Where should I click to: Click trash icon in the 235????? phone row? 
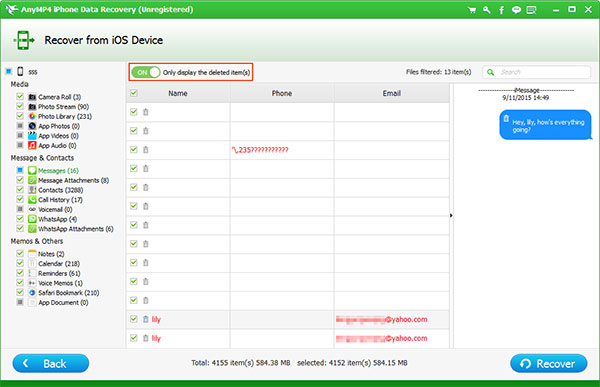point(146,150)
